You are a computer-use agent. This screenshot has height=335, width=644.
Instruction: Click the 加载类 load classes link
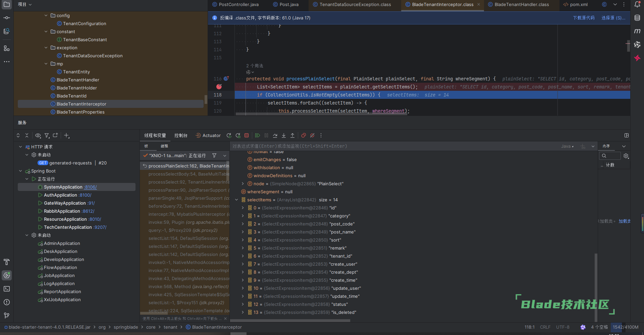pos(624,221)
